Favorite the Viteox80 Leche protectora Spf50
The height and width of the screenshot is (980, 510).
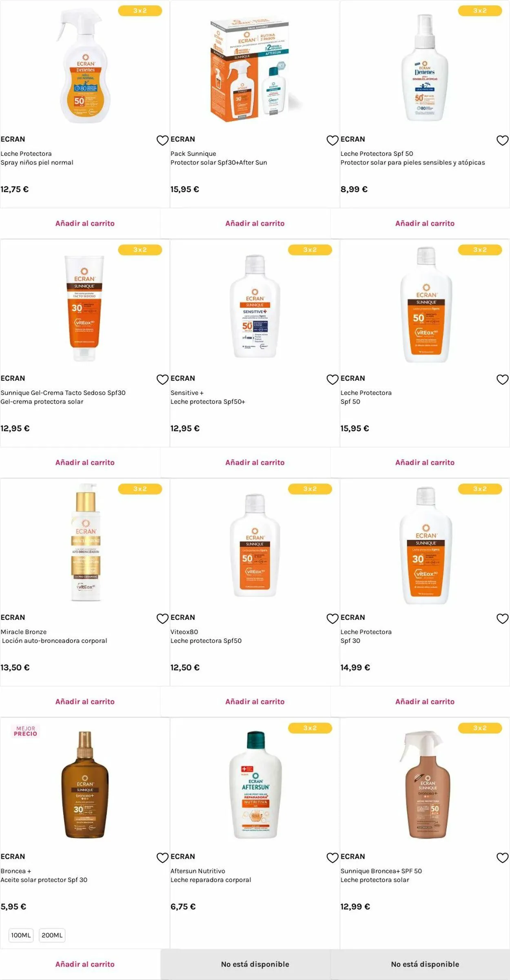333,619
